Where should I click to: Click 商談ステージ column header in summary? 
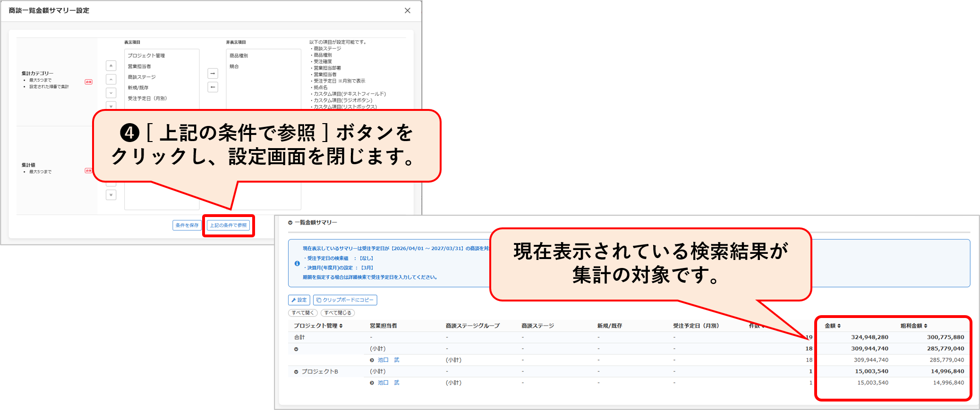[537, 326]
